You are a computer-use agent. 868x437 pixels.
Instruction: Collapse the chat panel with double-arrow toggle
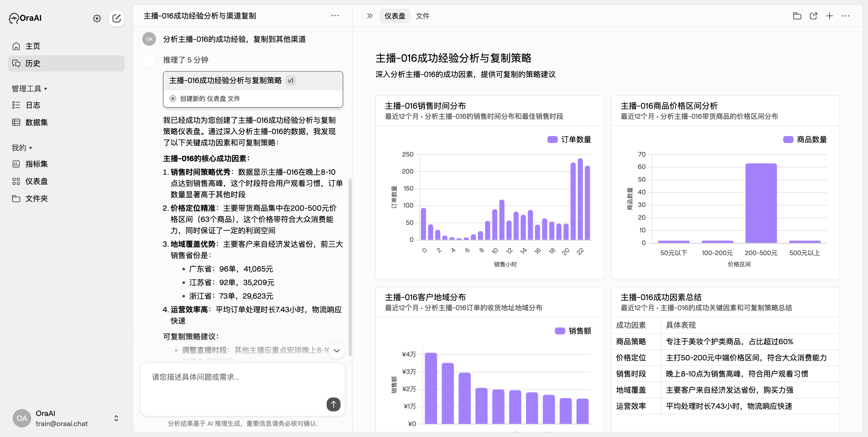[369, 16]
